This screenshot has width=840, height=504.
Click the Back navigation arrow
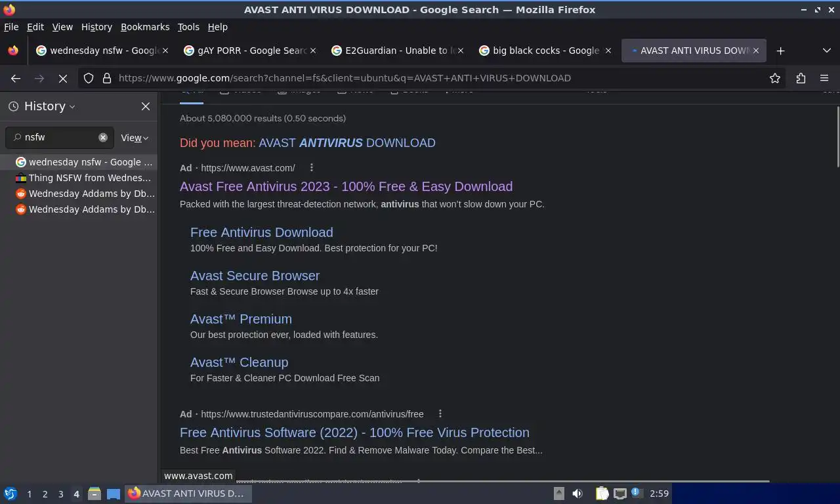tap(16, 78)
